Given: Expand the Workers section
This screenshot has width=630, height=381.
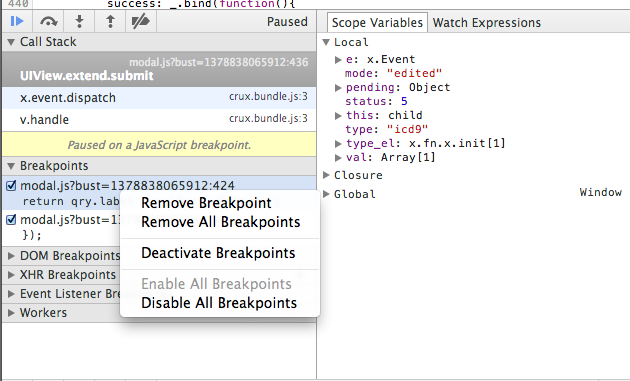Looking at the screenshot, I should coord(11,313).
